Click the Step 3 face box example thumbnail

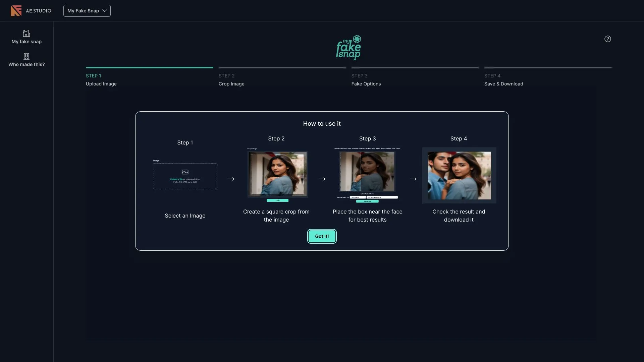367,172
